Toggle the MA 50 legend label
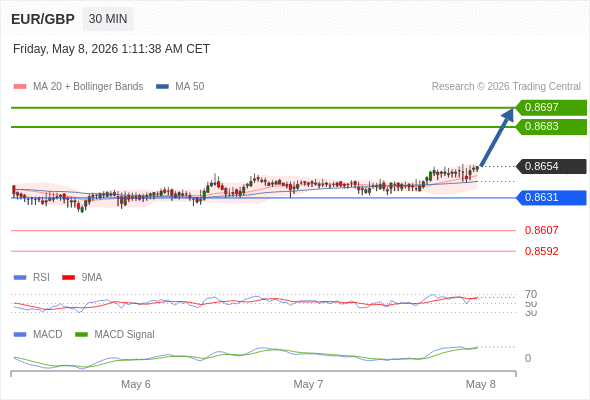590x400 pixels. click(190, 87)
